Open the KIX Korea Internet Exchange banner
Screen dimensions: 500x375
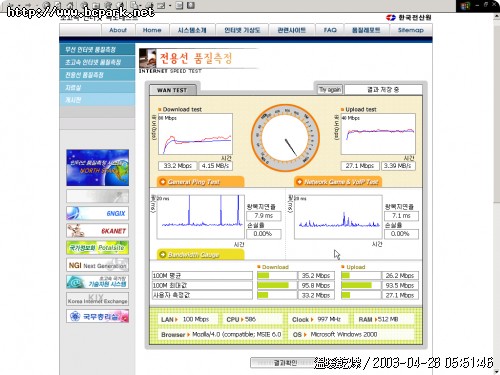pos(97,299)
